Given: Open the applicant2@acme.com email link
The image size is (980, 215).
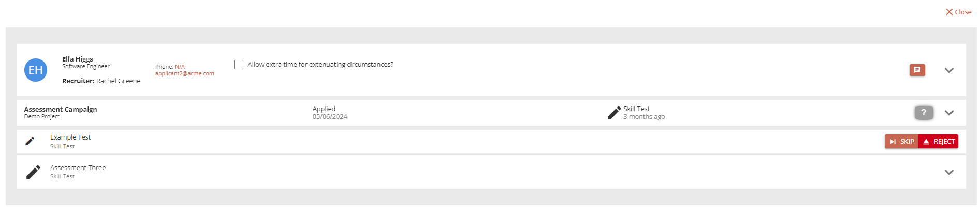Looking at the screenshot, I should click(x=185, y=74).
